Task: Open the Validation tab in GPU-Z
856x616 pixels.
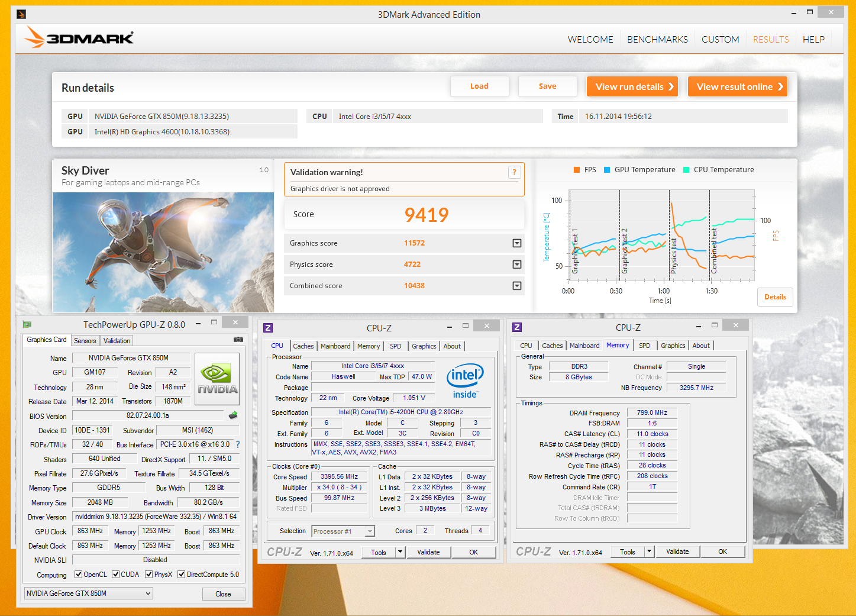Action: tap(117, 341)
